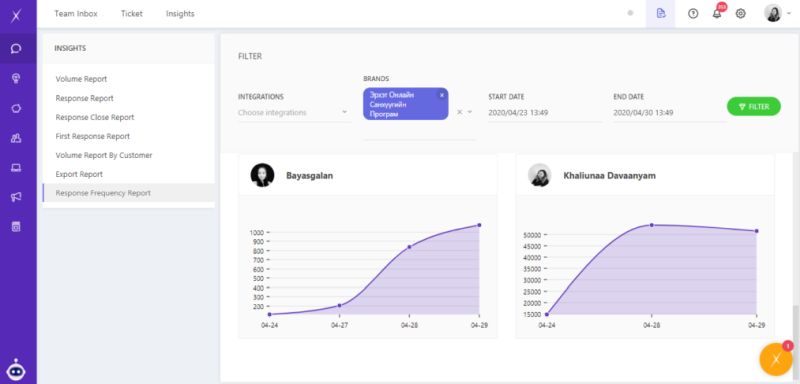Click the green FILTER button
800x384 pixels.
tap(754, 107)
